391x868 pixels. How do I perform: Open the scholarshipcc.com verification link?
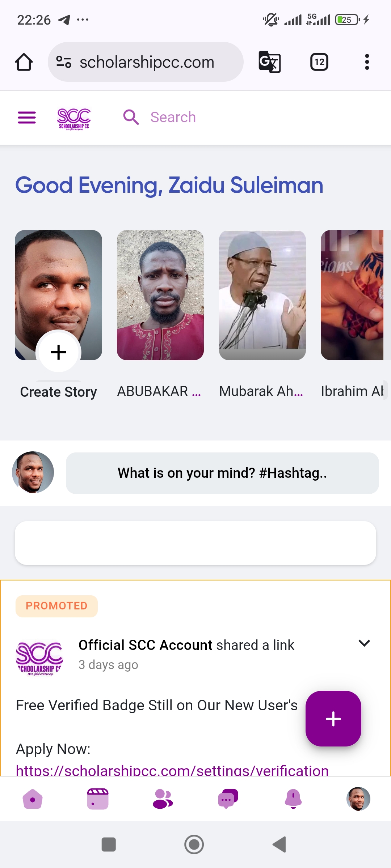tap(172, 770)
